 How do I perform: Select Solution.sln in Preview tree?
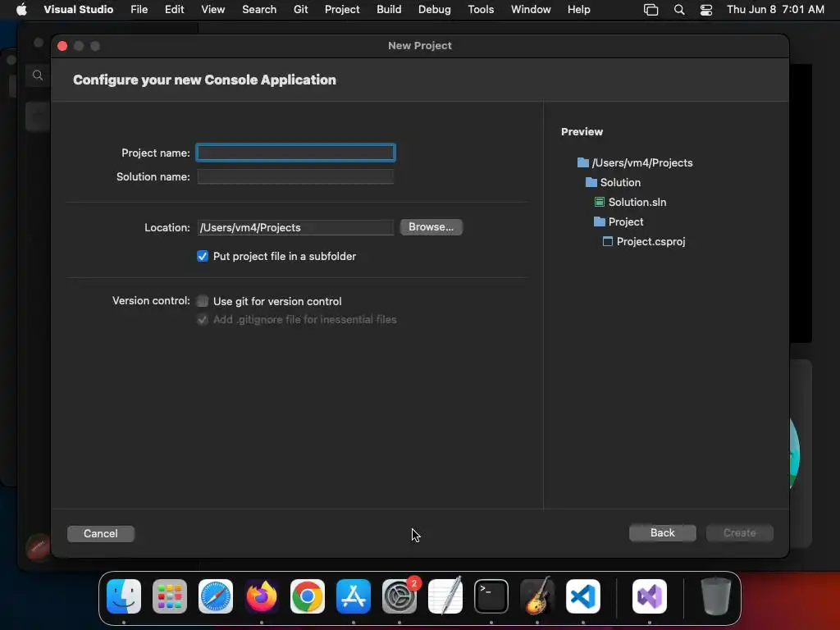coord(631,202)
